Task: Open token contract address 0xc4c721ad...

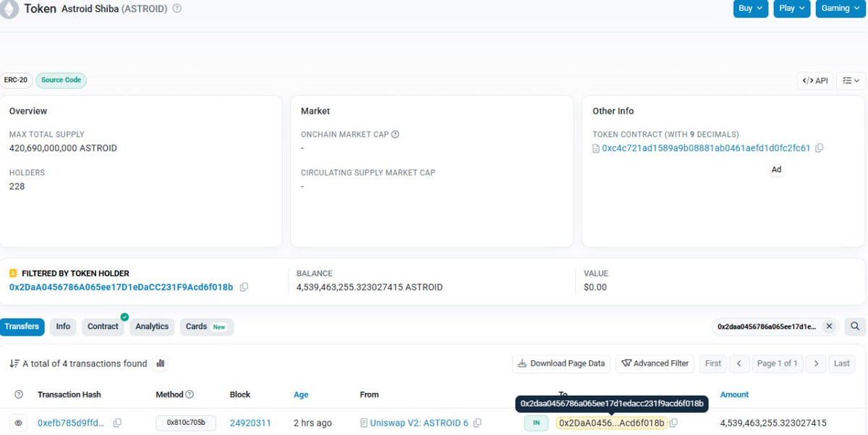Action: [706, 148]
